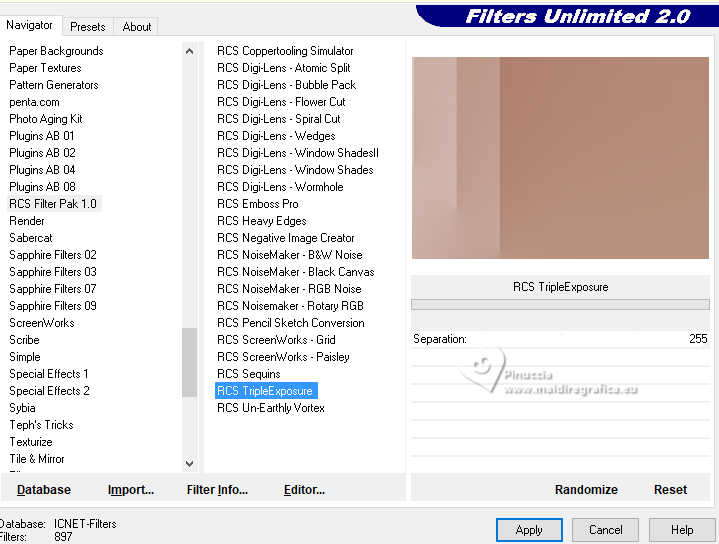Choose RCS Digi-Lens - Bubble Pack filter
The image size is (719, 544).
point(286,85)
